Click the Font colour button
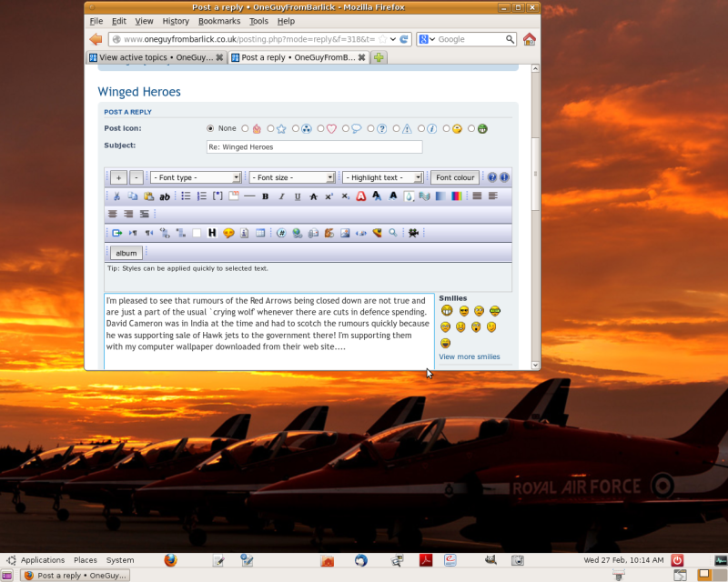The height and width of the screenshot is (582, 728). pyautogui.click(x=455, y=177)
